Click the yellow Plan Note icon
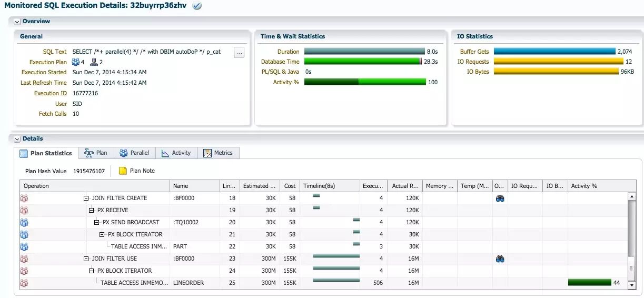This screenshot has width=644, height=298. [123, 171]
